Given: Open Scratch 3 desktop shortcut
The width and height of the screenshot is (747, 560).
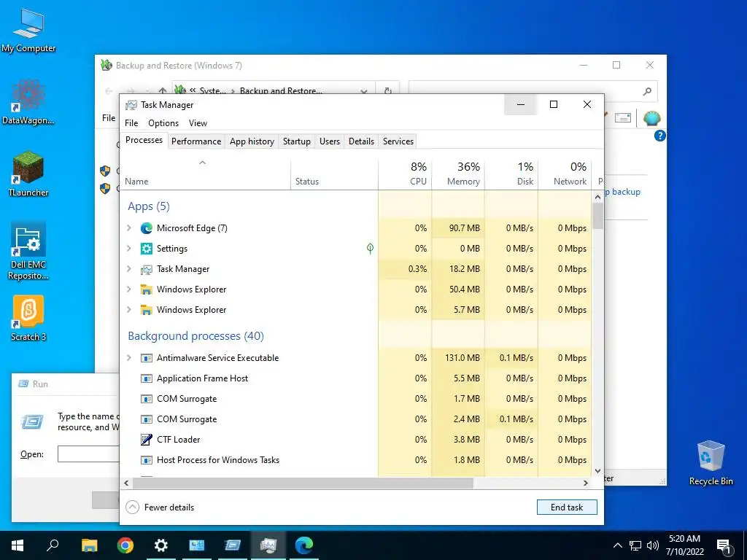Looking at the screenshot, I should pos(28,318).
